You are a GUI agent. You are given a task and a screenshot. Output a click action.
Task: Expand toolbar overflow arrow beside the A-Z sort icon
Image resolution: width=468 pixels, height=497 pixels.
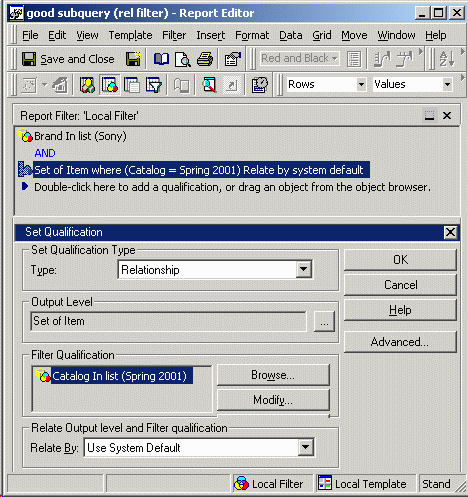[x=463, y=51]
